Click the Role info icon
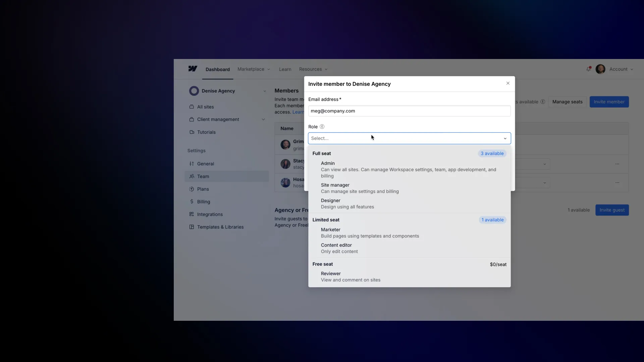The height and width of the screenshot is (362, 644). point(322,127)
